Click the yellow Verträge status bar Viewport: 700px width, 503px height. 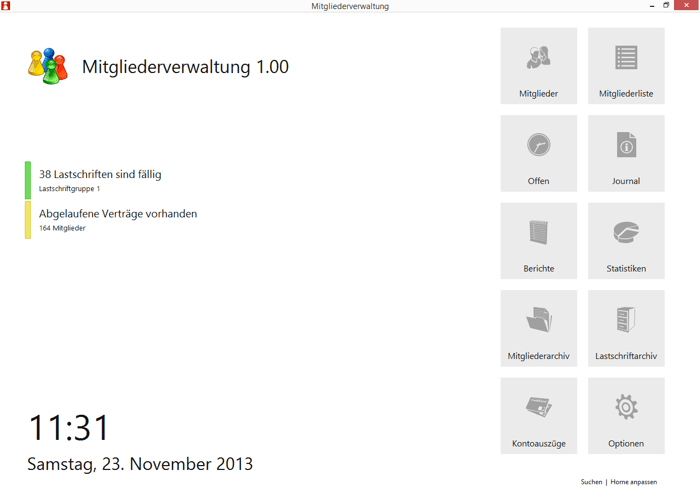(28, 220)
